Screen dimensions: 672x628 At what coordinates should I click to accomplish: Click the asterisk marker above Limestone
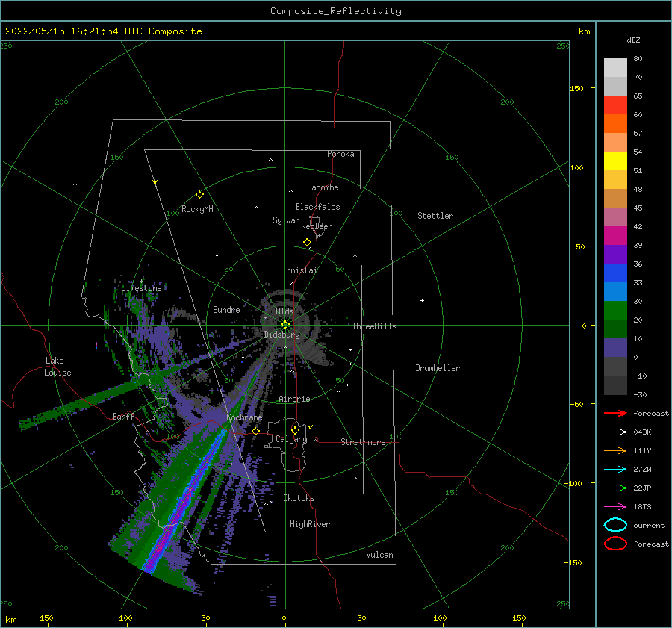tap(141, 282)
